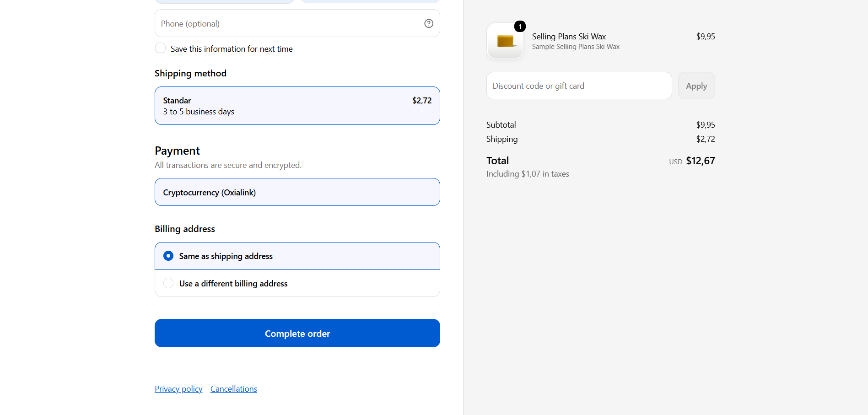Open the Cancellations link
The image size is (868, 415).
click(234, 389)
